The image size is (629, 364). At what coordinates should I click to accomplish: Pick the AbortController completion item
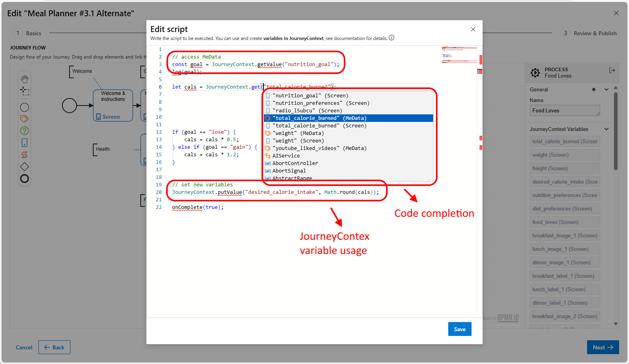[295, 163]
